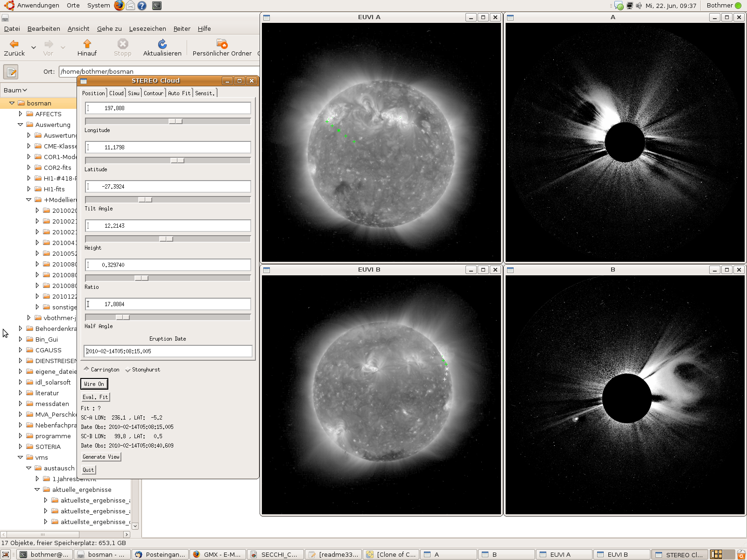Collapse the Auswertung folder
This screenshot has height=560, width=747.
click(x=20, y=125)
